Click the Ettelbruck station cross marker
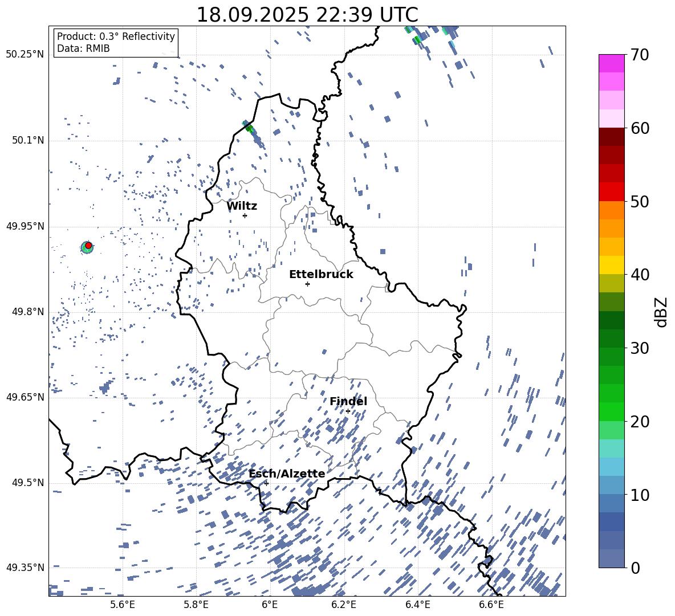The width and height of the screenshot is (675, 616). [x=307, y=284]
